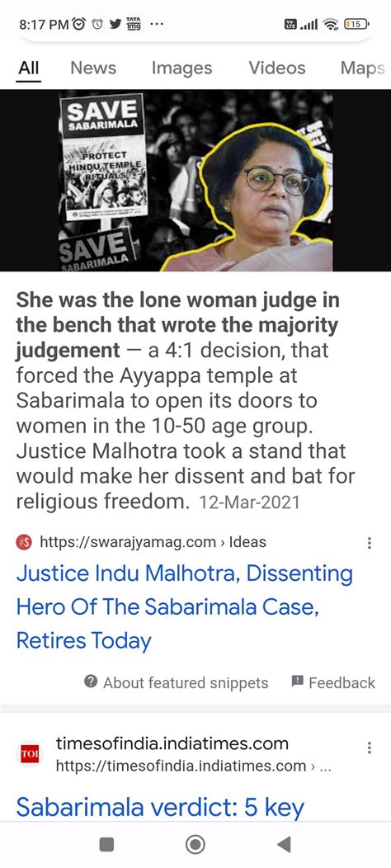Viewport: 391px width, 868px height.
Task: Open three-dot menu for Times of India result
Action: [370, 748]
